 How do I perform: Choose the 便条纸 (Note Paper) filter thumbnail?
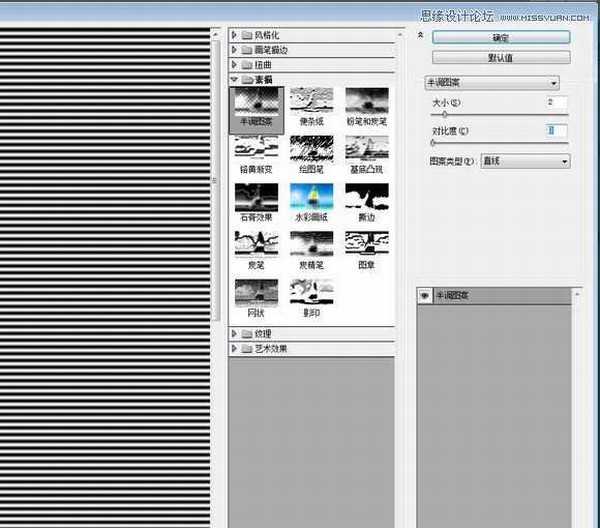[x=310, y=103]
